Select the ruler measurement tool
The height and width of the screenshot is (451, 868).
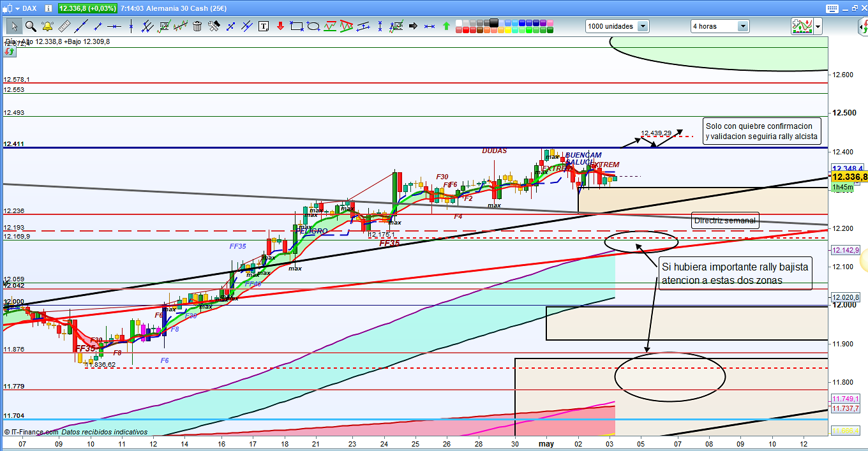pyautogui.click(x=64, y=26)
